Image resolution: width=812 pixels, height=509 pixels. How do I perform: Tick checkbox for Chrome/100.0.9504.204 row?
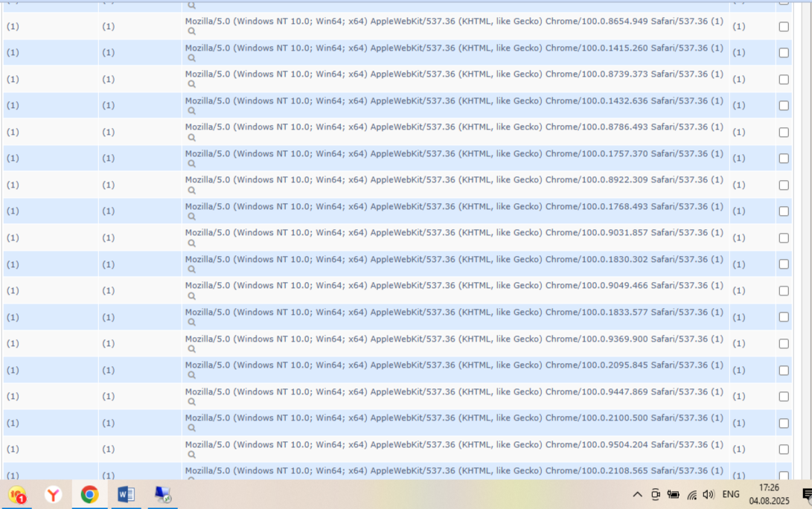point(784,449)
